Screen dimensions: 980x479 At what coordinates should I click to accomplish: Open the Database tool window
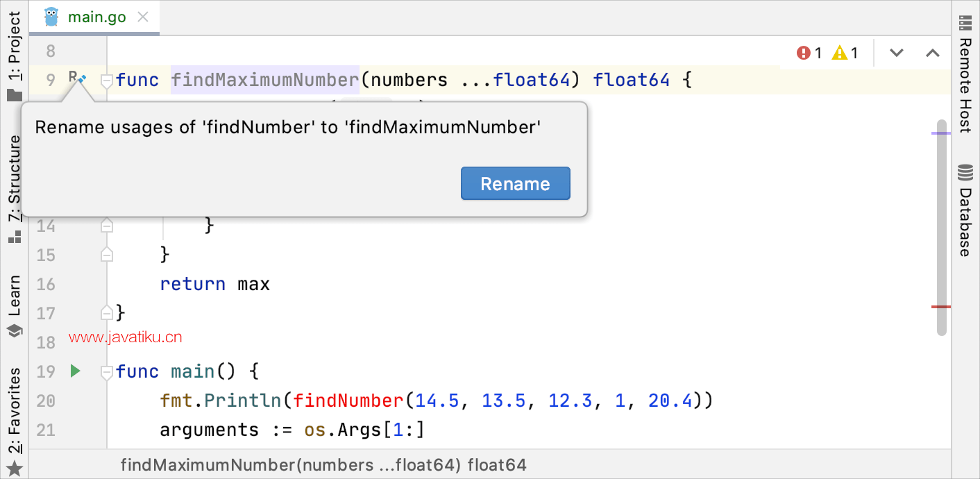965,212
